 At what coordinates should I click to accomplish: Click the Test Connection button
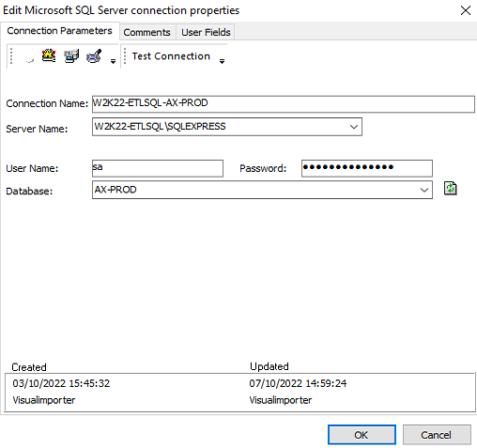pos(171,56)
